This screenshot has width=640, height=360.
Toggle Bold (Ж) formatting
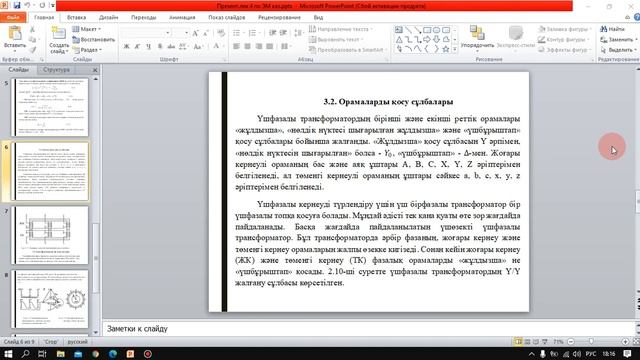coord(127,47)
